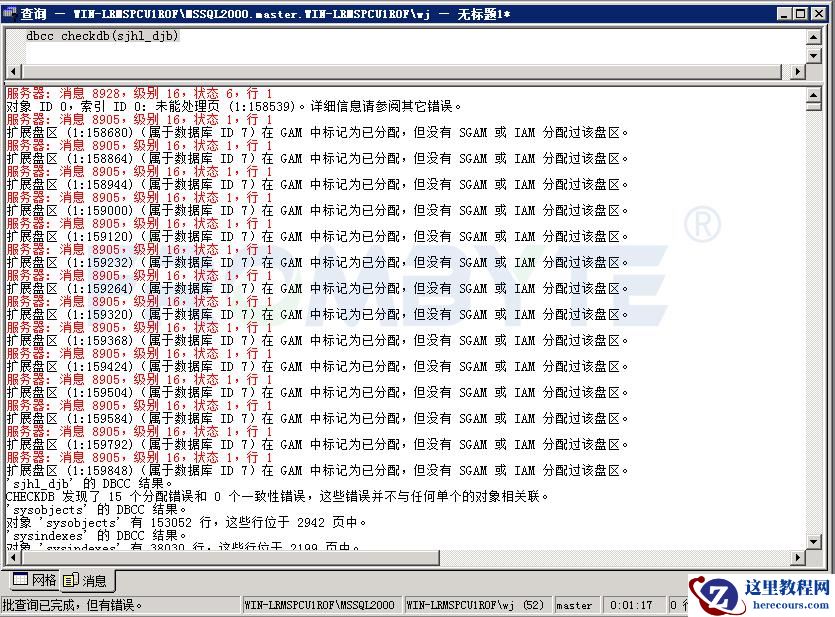835x617 pixels.
Task: Select the line stating sysobjects has 153052 rows
Action: [x=186, y=523]
